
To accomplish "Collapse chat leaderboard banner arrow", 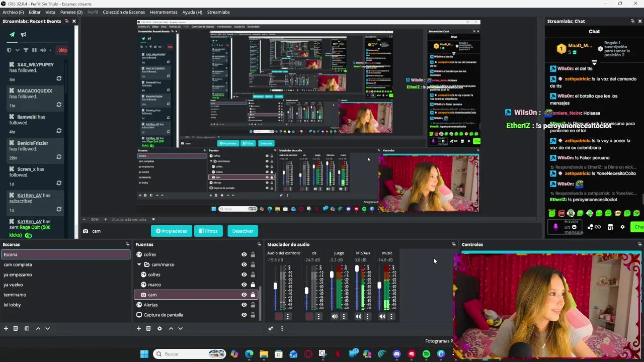I will pos(594,63).
